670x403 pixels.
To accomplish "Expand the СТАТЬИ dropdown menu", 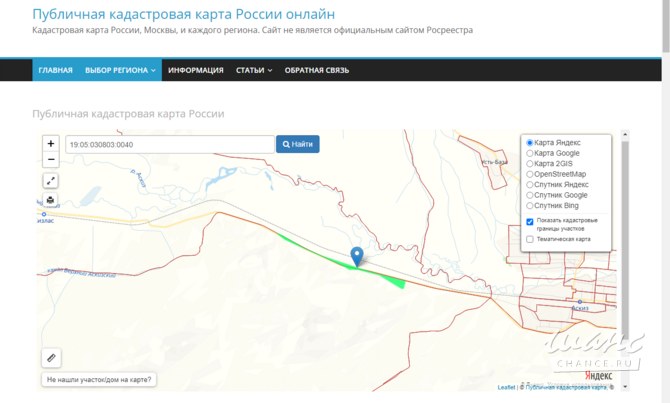I will (254, 70).
